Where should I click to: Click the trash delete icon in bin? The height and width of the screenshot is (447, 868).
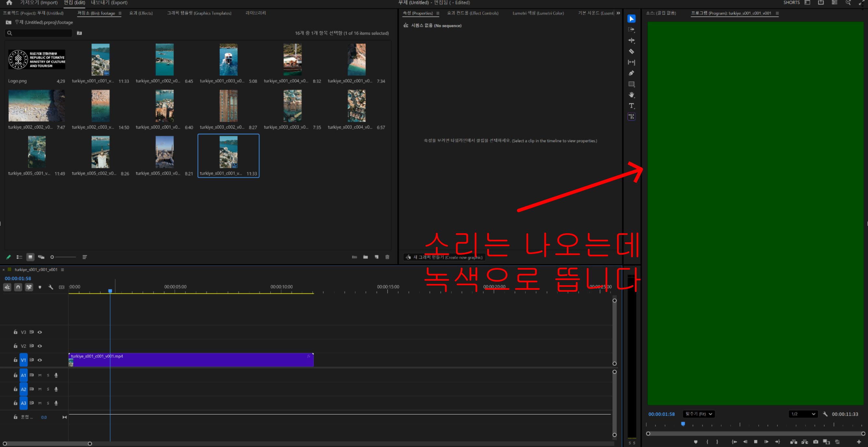[387, 257]
